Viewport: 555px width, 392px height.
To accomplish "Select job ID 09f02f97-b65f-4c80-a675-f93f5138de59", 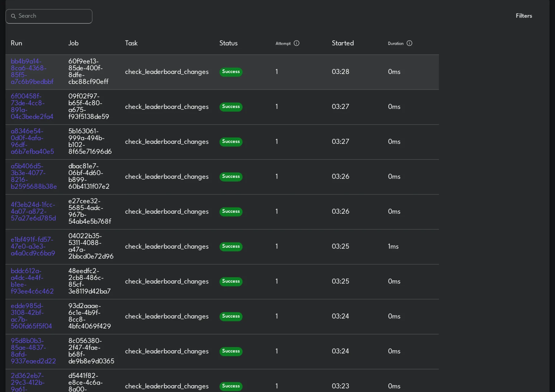I will pyautogui.click(x=88, y=106).
